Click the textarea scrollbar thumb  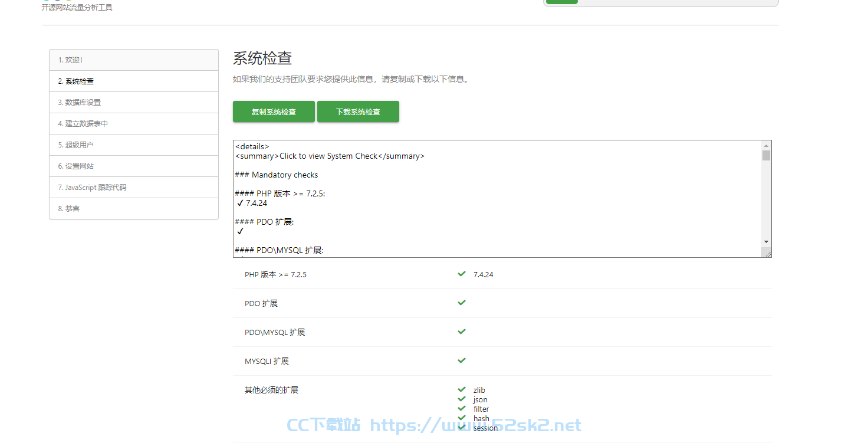click(766, 155)
